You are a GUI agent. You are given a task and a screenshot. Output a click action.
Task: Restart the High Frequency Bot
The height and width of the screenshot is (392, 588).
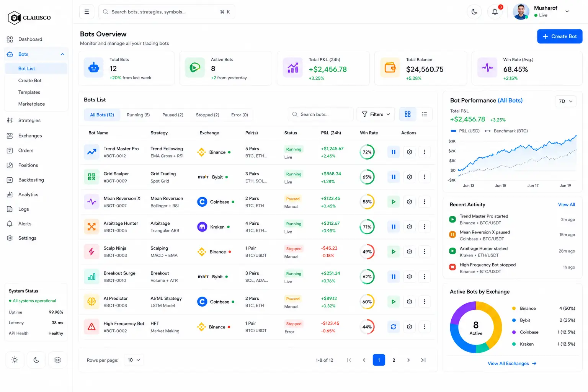point(393,327)
